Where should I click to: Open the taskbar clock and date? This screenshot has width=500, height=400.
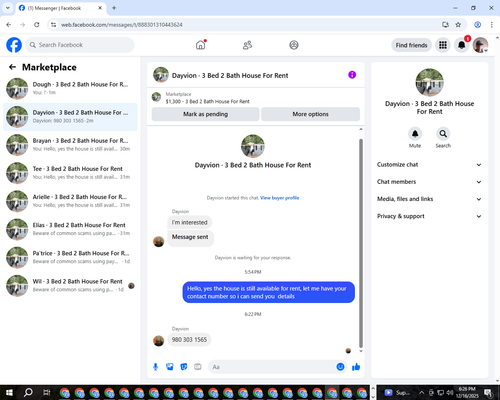point(467,392)
